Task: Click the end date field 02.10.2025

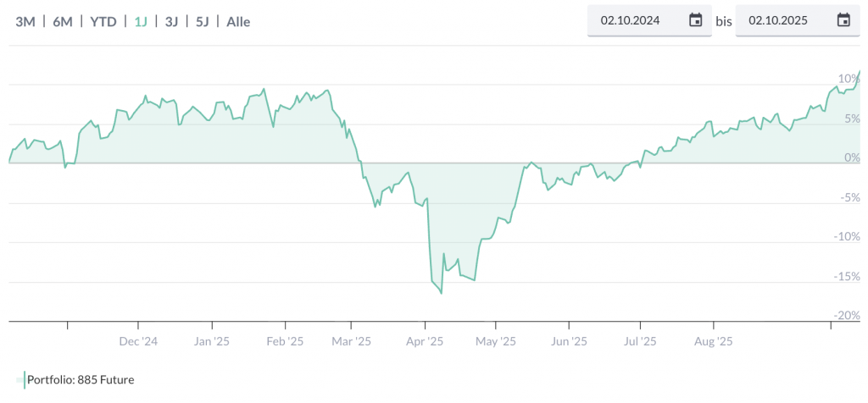Action: click(777, 20)
